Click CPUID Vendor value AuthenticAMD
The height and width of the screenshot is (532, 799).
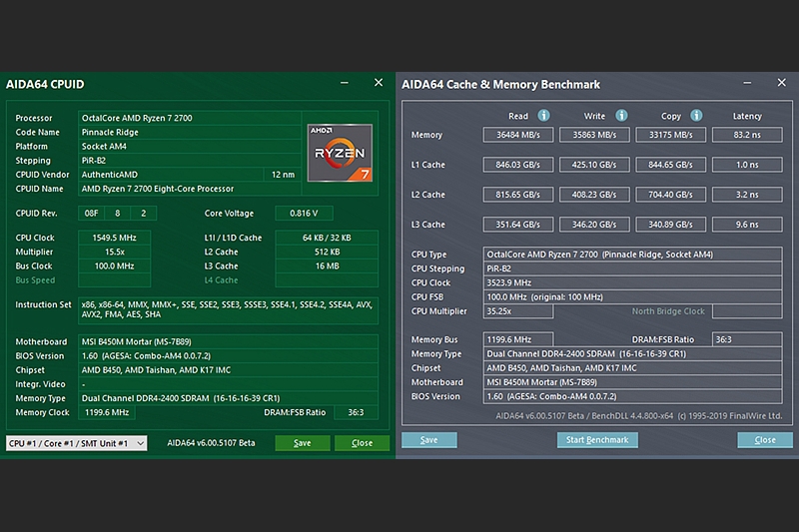[171, 175]
